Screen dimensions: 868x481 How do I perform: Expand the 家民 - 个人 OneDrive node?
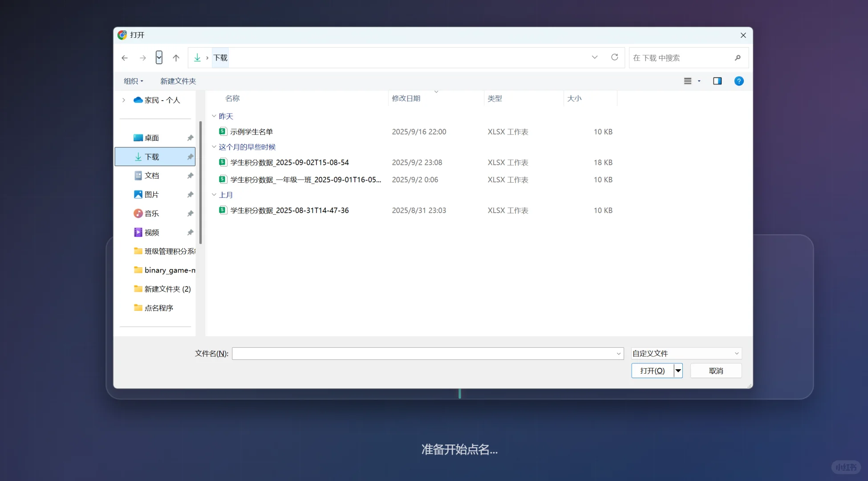coord(124,100)
